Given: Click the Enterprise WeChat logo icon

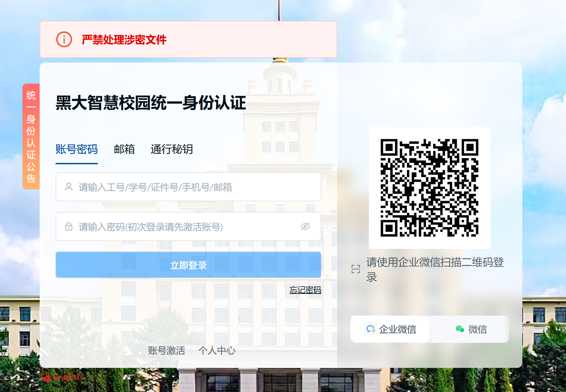Looking at the screenshot, I should pos(371,329).
